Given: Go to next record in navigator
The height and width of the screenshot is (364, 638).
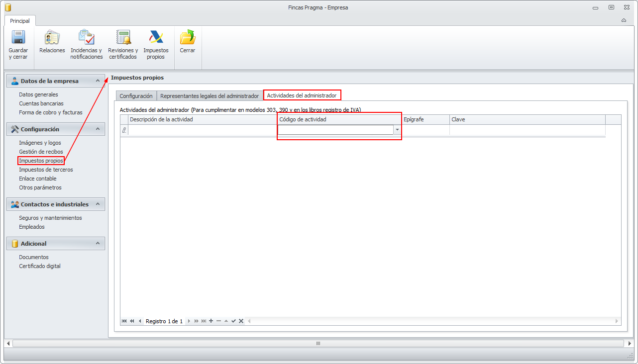Looking at the screenshot, I should (x=189, y=321).
